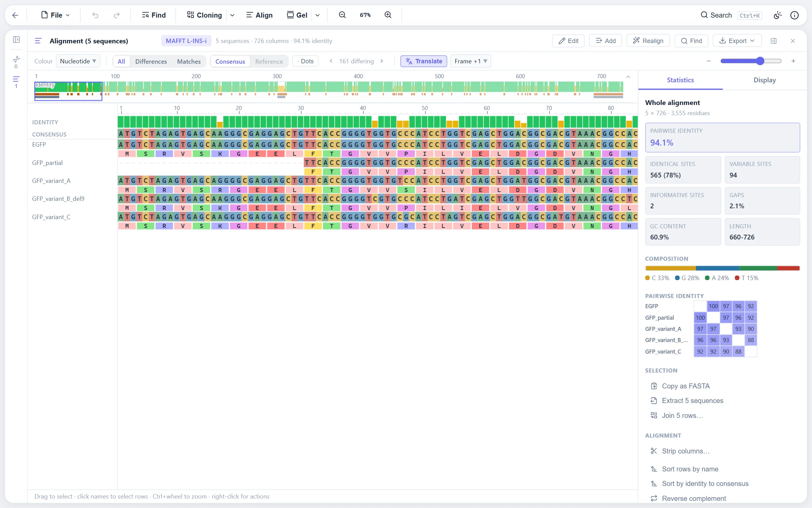Screen dimensions: 812x508
Task: Decrease zoom with the minus icon
Action: point(709,61)
